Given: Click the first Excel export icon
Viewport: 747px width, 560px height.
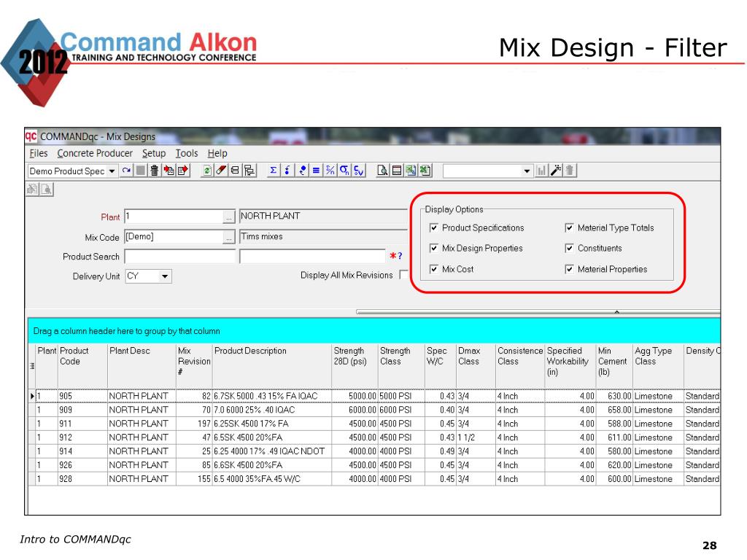Looking at the screenshot, I should pyautogui.click(x=411, y=171).
